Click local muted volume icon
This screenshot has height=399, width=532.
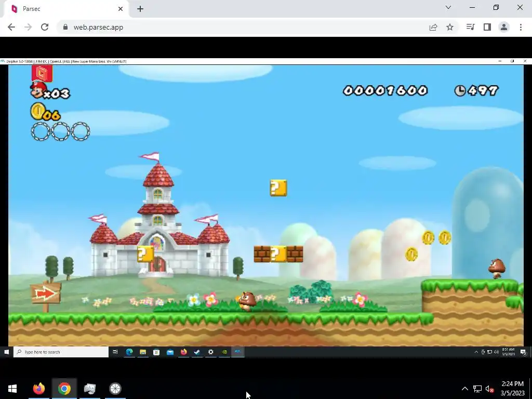click(x=489, y=389)
